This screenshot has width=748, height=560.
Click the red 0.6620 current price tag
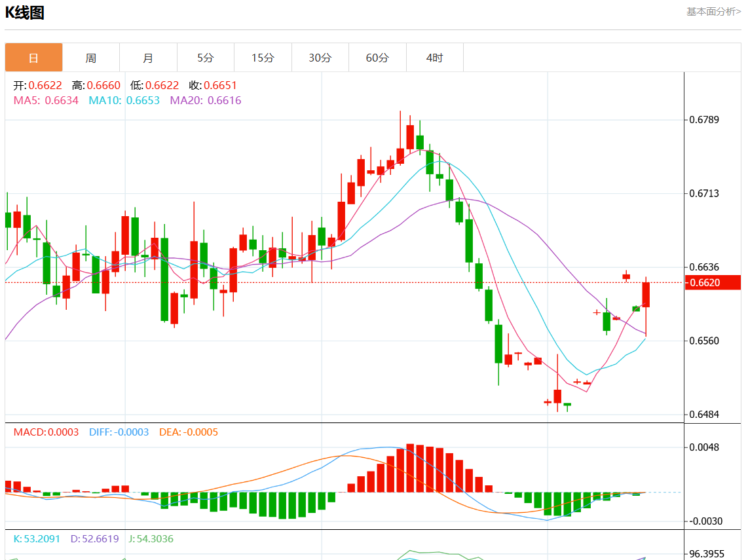coord(713,282)
